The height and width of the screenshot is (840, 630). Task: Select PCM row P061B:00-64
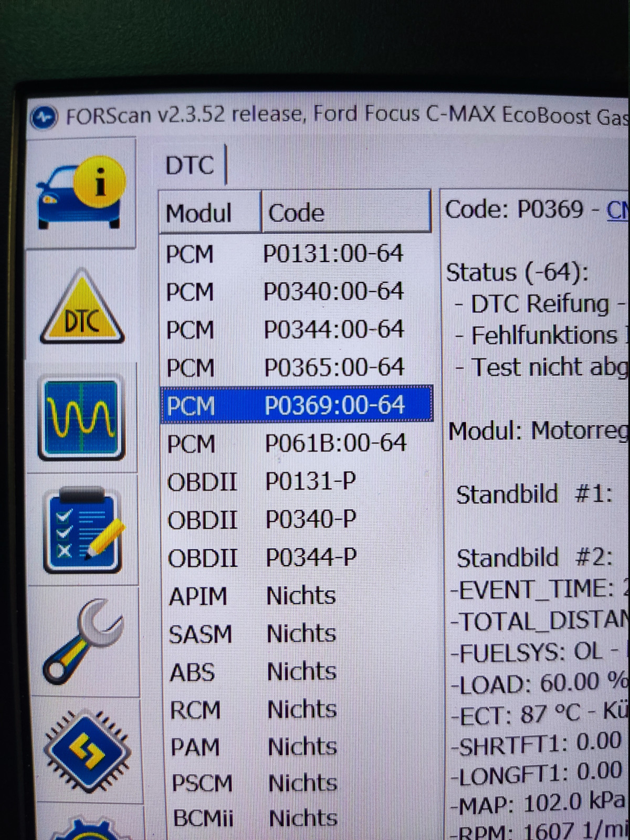point(297,443)
